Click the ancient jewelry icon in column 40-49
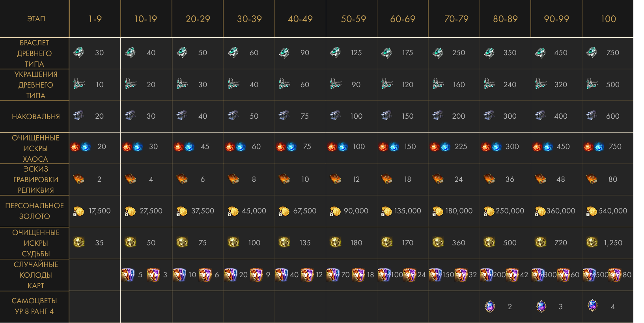Image resolution: width=644 pixels, height=323 pixels. point(284,84)
